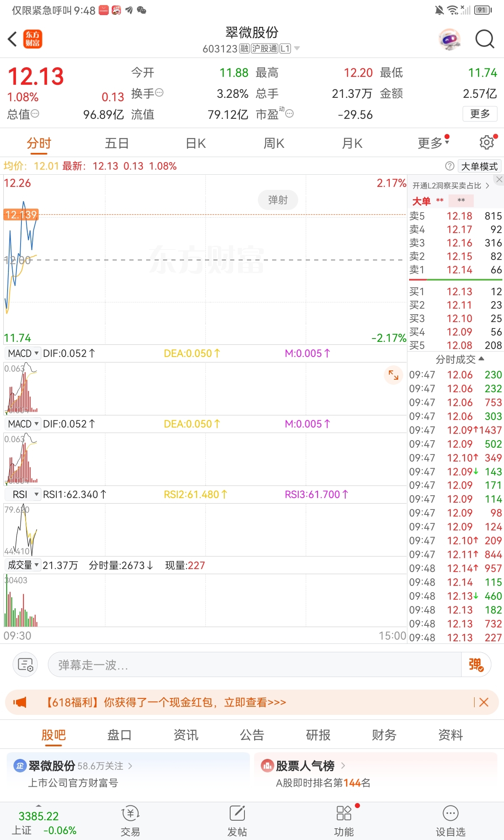Select the 股吧 forum tab

point(54,735)
